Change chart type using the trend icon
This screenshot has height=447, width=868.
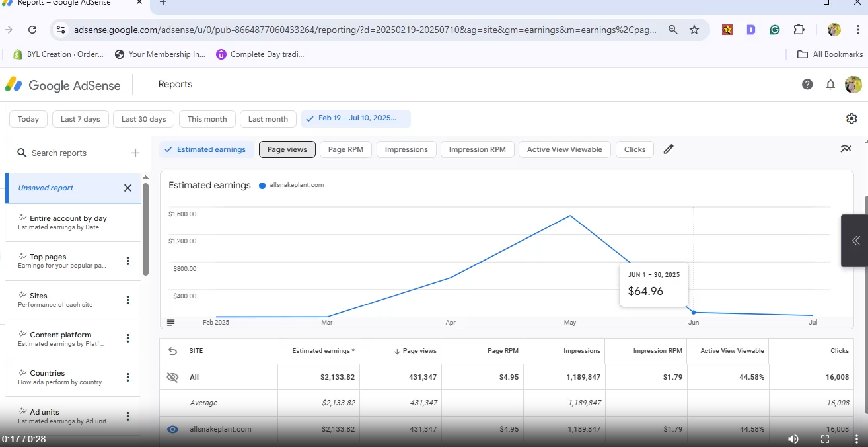point(846,149)
